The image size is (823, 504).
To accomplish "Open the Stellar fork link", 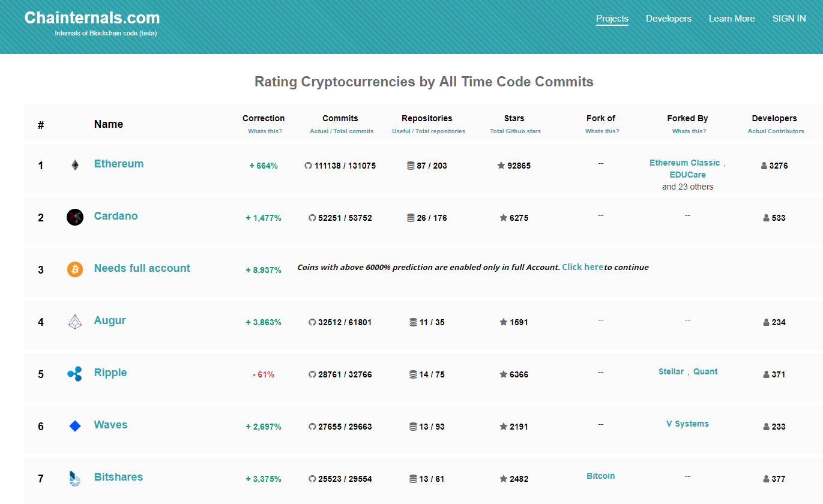I will click(671, 371).
